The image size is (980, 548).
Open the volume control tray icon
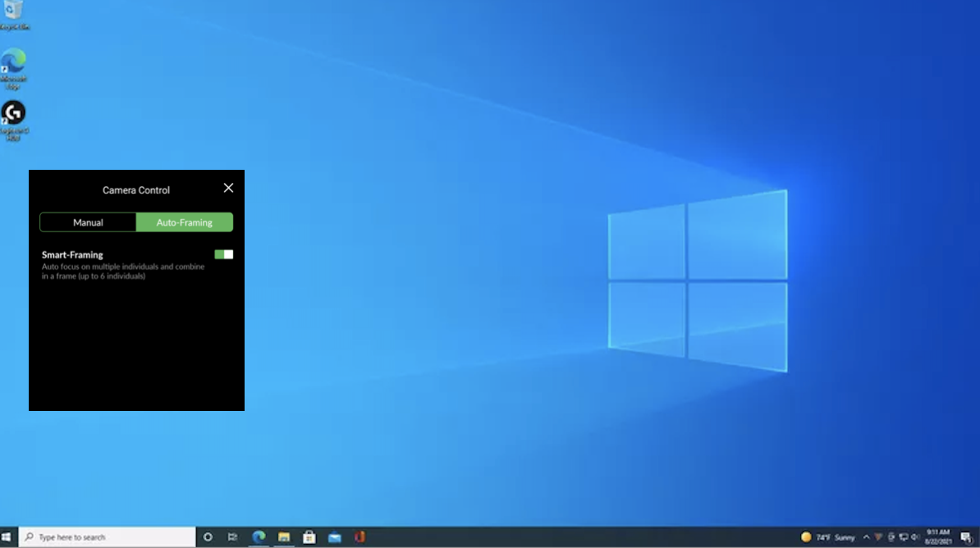[x=916, y=537]
